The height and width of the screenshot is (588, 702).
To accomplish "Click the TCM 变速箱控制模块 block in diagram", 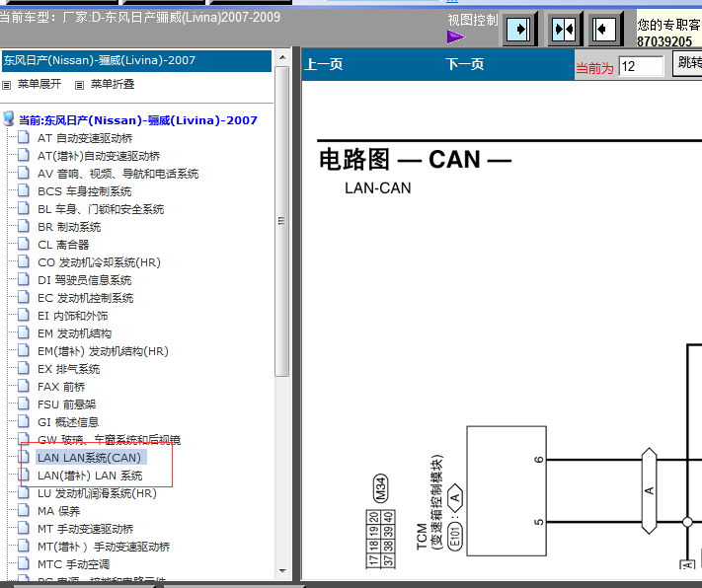I will coord(507,491).
